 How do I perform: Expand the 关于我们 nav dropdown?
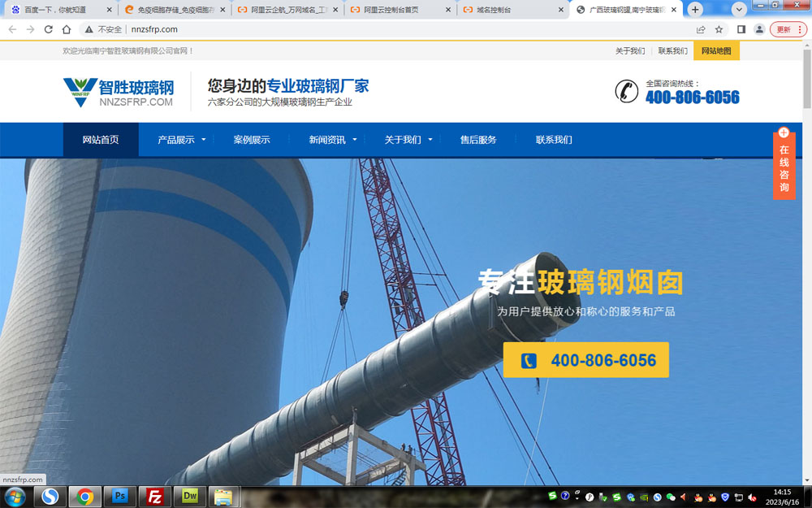[408, 140]
